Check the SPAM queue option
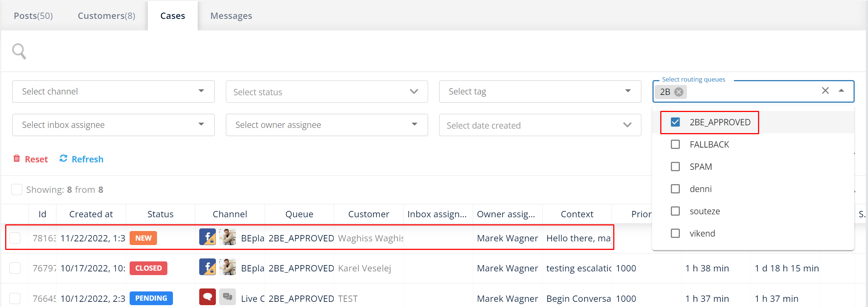This screenshot has width=868, height=307. pos(675,166)
